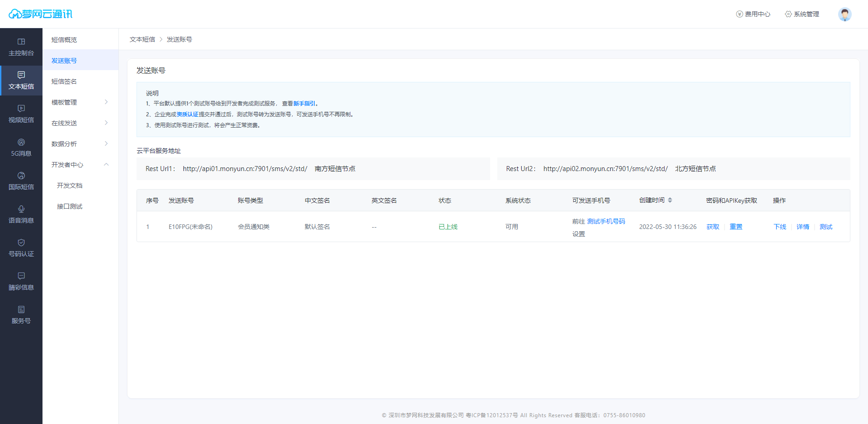Open the 主控制台 dashboard icon
This screenshot has height=424, width=868.
click(21, 42)
